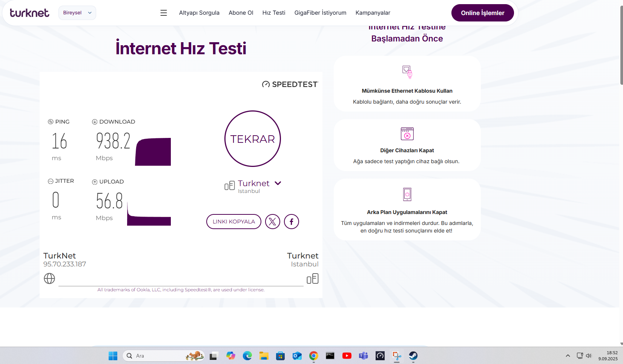Click the Arka Plan Uygulamalarını Kapat title
Screen dimensions: 623x364
(407, 212)
